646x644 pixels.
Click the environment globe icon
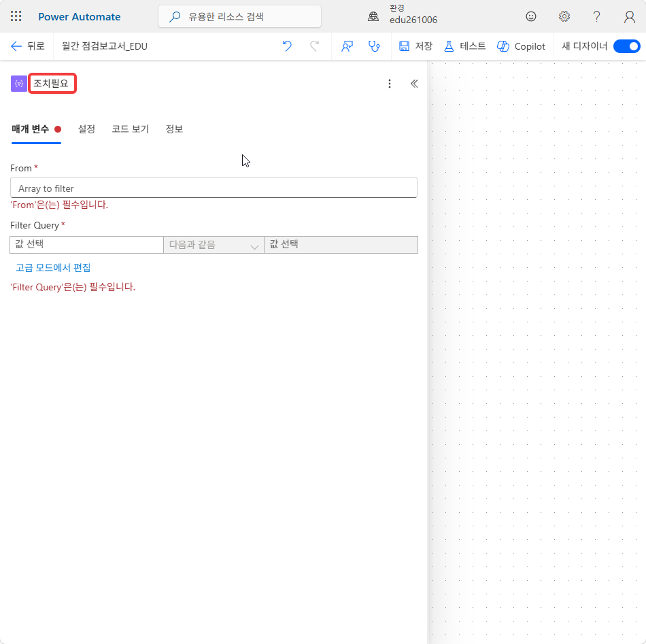point(373,16)
